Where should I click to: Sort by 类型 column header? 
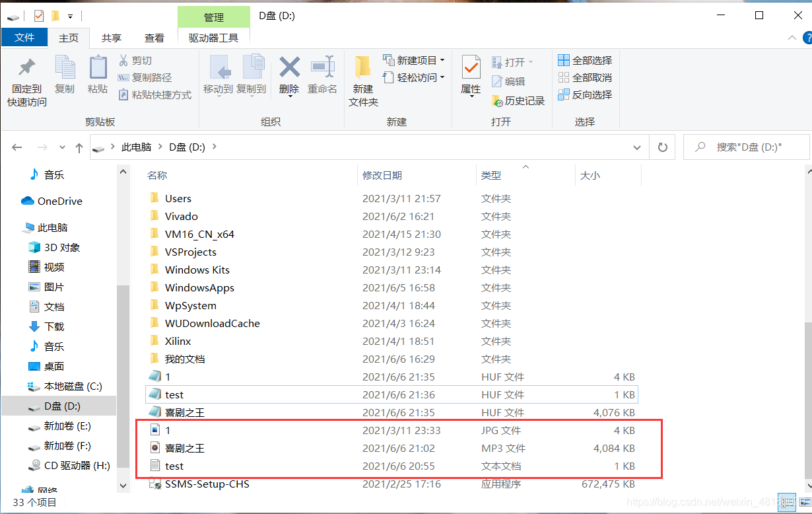pyautogui.click(x=491, y=175)
